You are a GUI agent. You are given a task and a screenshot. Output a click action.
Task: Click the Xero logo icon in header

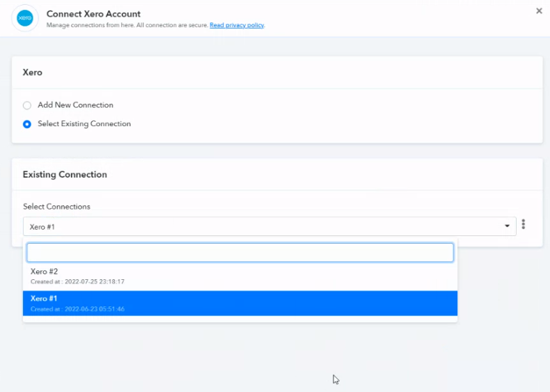click(x=25, y=18)
